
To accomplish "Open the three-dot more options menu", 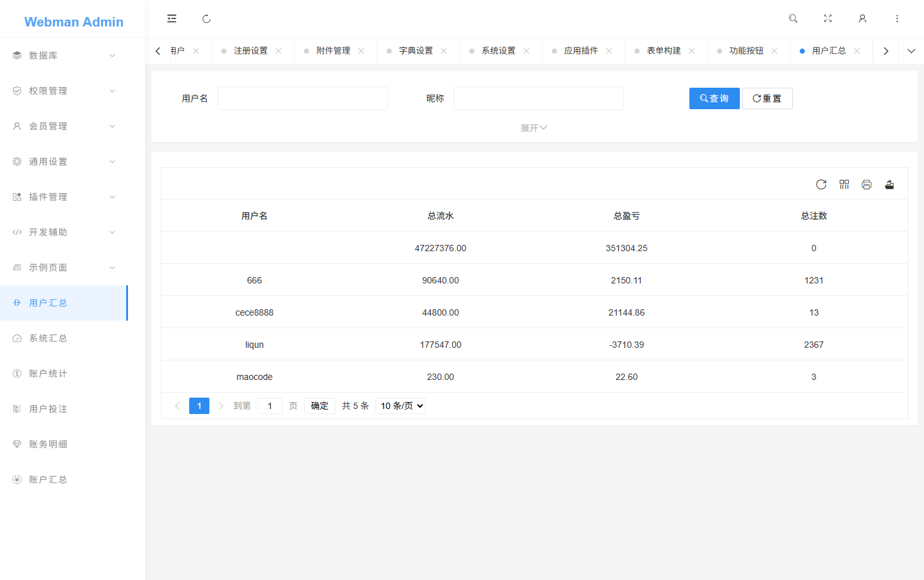I will pyautogui.click(x=897, y=18).
